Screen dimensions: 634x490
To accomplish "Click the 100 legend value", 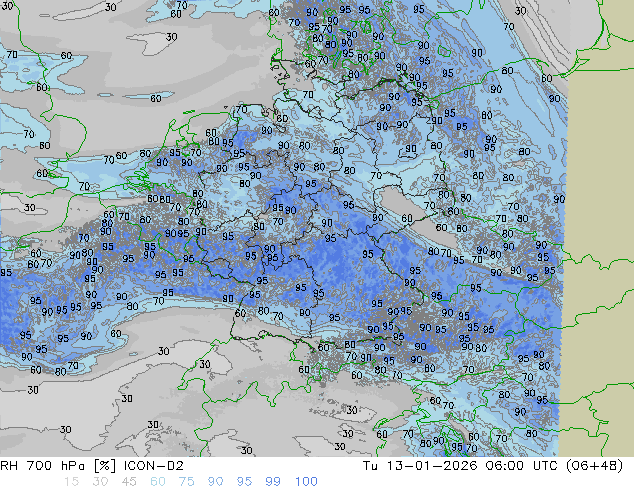I will 306,481.
